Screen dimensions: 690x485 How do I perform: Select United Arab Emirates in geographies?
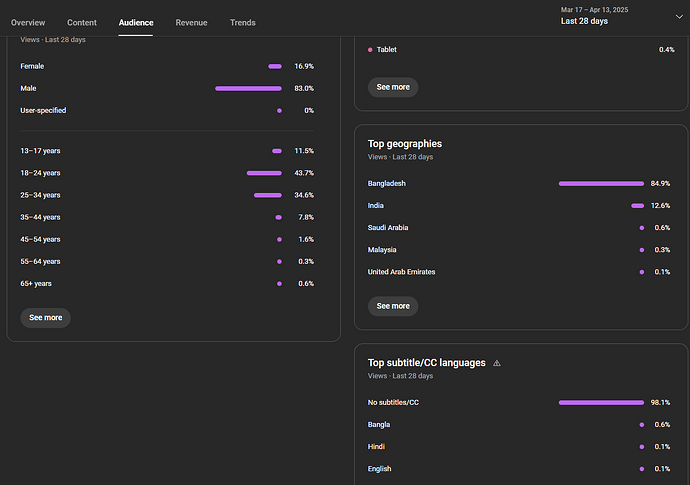402,272
